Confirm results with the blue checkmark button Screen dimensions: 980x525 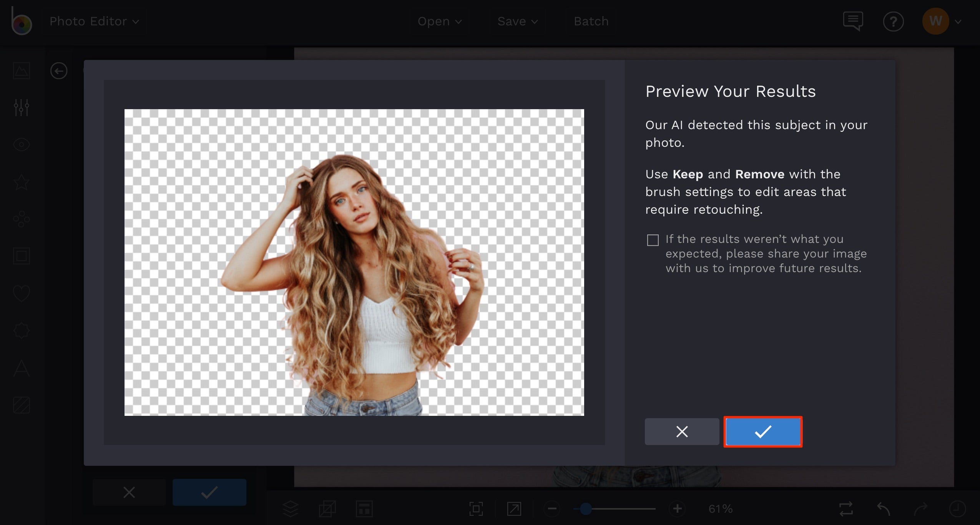tap(763, 432)
